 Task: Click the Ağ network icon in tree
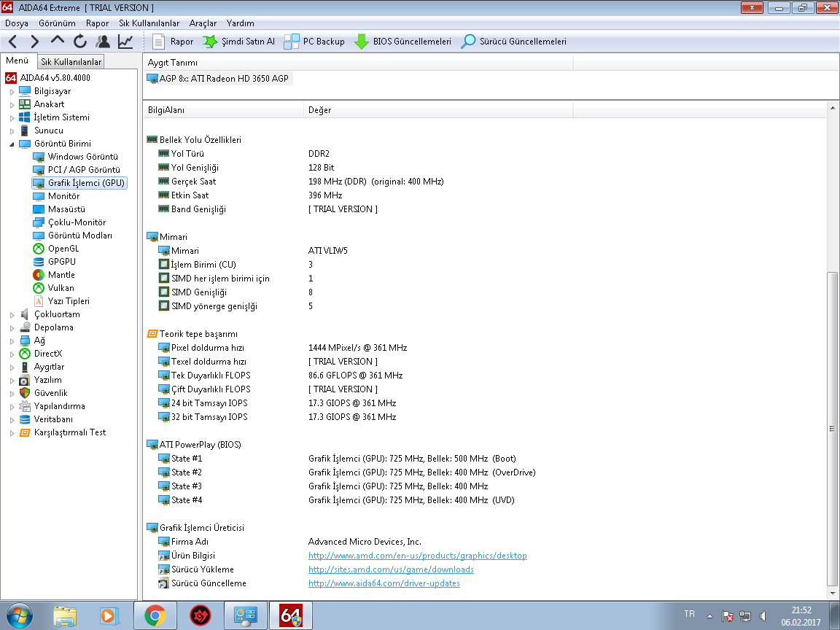pyautogui.click(x=25, y=341)
